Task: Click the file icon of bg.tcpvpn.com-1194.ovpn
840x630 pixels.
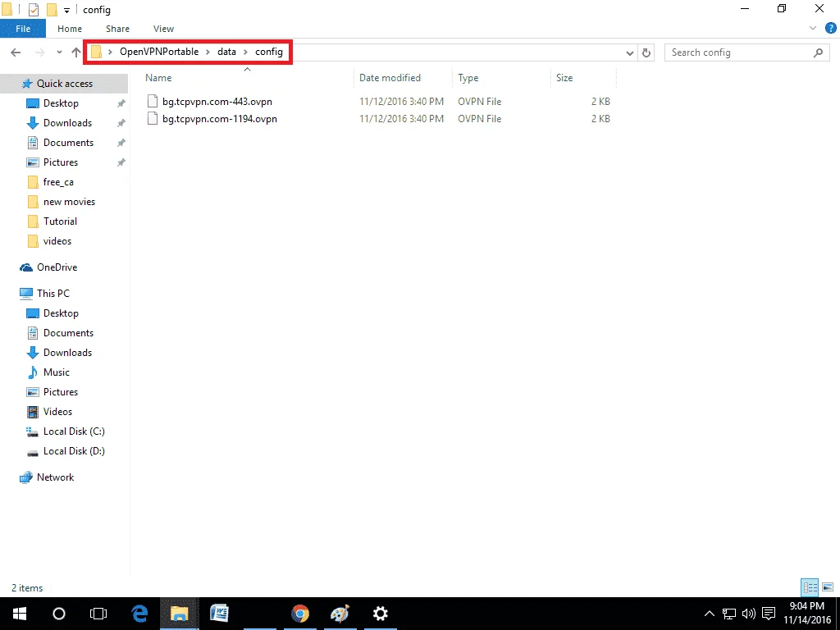Action: (x=153, y=118)
